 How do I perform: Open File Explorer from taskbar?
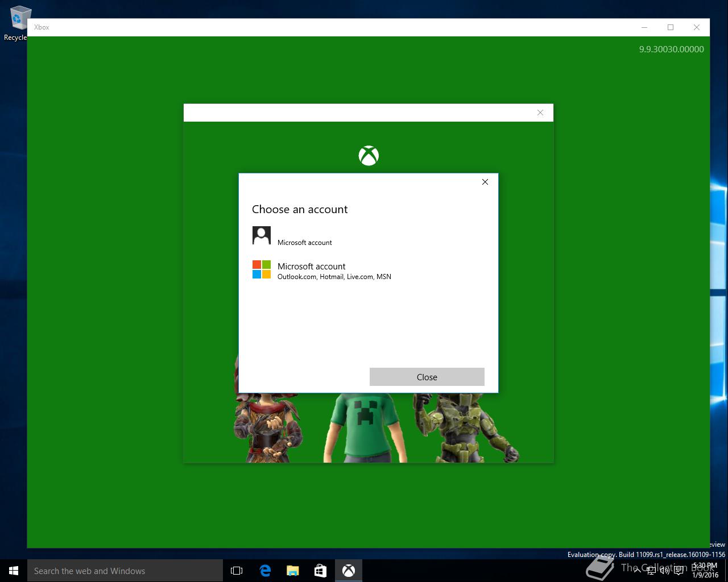tap(293, 571)
